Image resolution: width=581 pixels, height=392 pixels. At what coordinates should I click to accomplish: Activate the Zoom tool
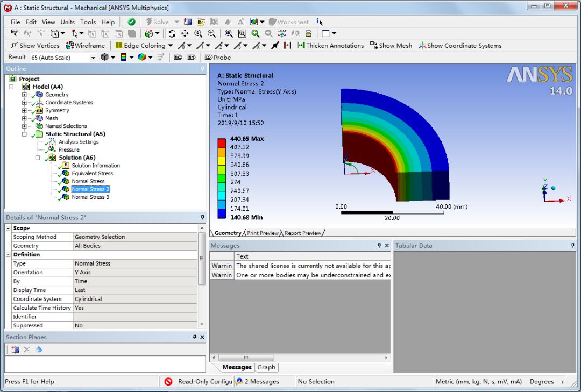point(198,33)
